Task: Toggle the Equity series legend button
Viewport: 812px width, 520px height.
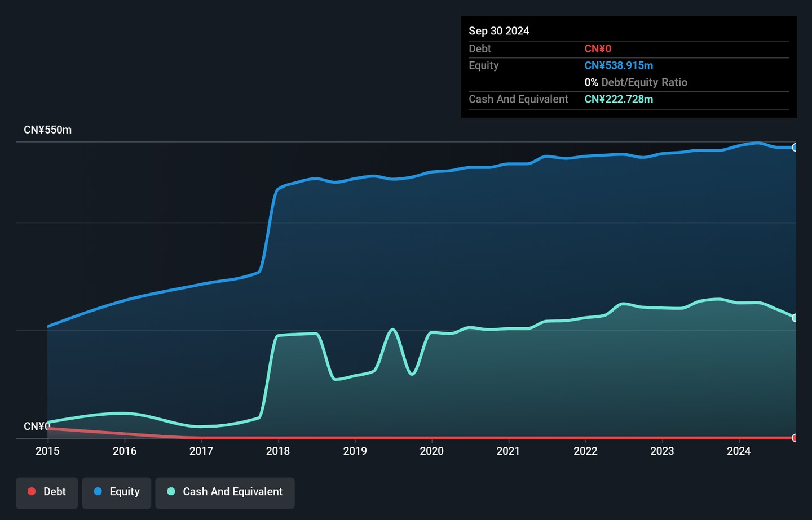Action: click(x=117, y=492)
